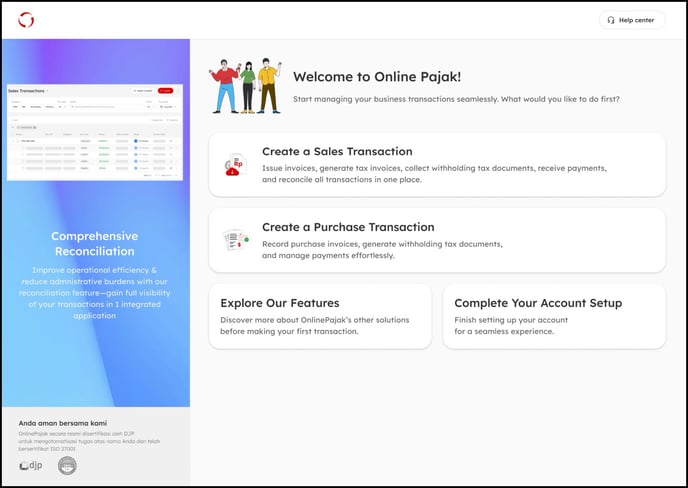This screenshot has height=488, width=688.
Task: Click the Comprehensive Reconciliation heading
Action: tap(94, 244)
